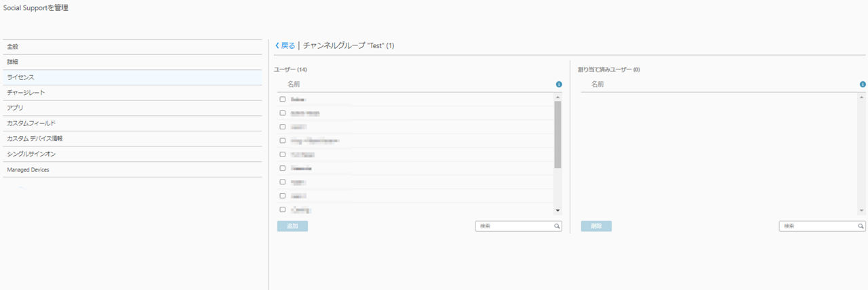Up arrow of 割り当て済みユーザー list scrollbar
The width and height of the screenshot is (868, 290).
(x=862, y=97)
